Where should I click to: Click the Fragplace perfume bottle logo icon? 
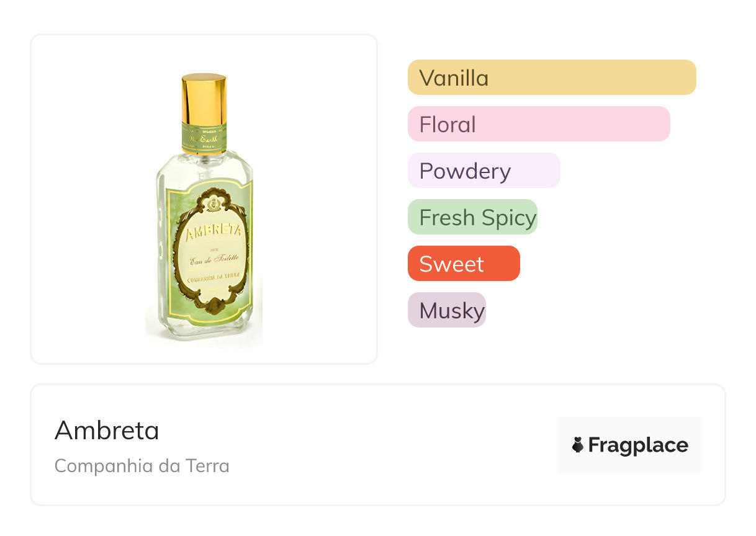tap(578, 445)
